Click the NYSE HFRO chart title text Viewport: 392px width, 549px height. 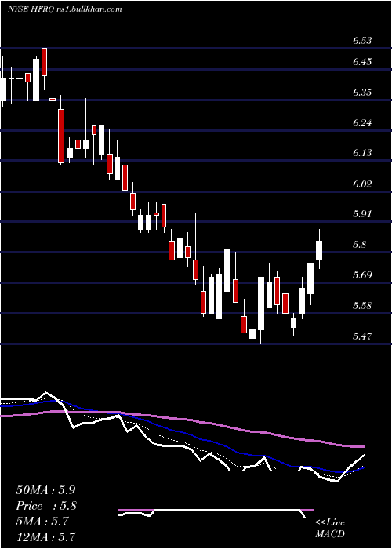[65, 9]
